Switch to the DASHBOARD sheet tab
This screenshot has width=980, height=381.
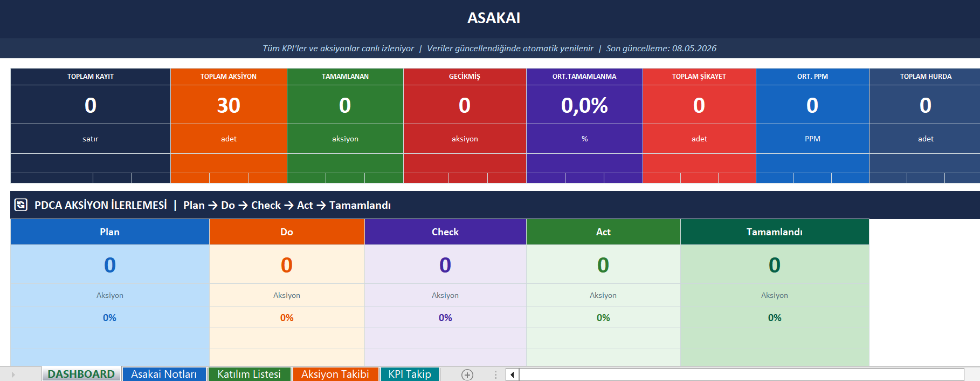tap(81, 374)
